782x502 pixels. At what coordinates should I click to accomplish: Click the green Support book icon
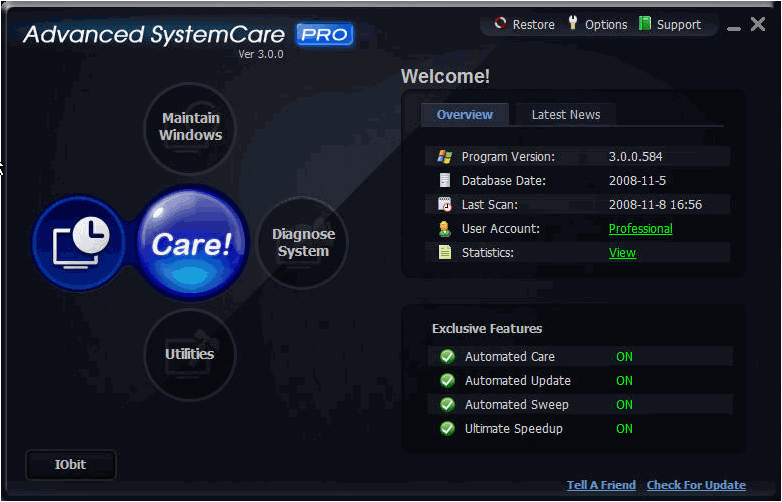pyautogui.click(x=645, y=23)
